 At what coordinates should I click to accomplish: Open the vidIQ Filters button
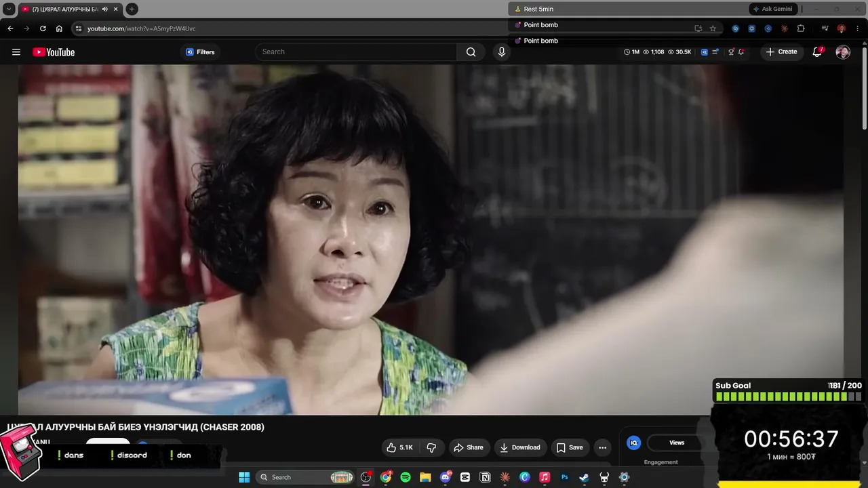[200, 52]
